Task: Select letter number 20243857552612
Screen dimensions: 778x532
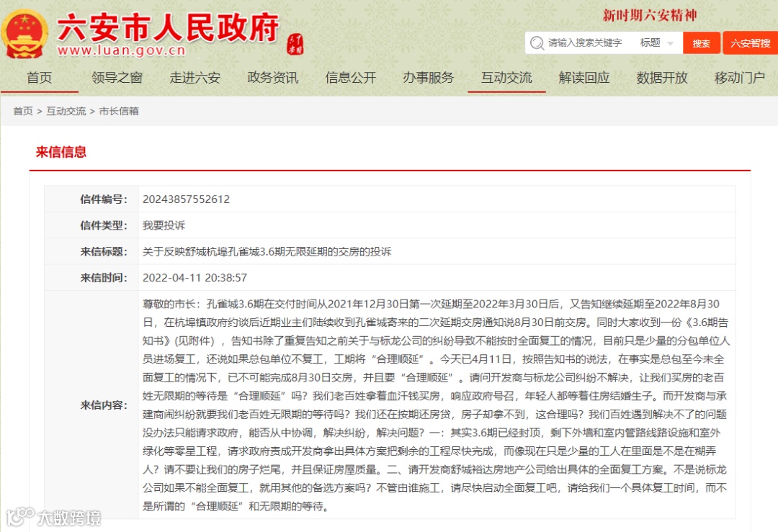Action: 186,199
